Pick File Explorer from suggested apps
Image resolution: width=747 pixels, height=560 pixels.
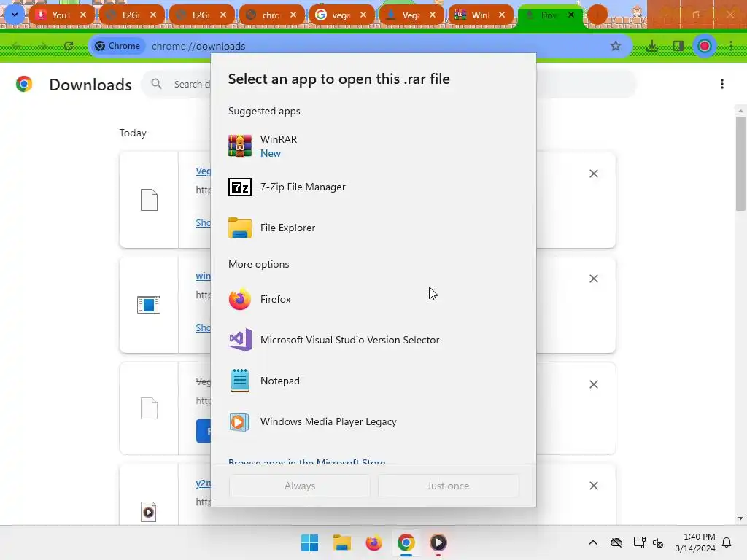[373, 227]
